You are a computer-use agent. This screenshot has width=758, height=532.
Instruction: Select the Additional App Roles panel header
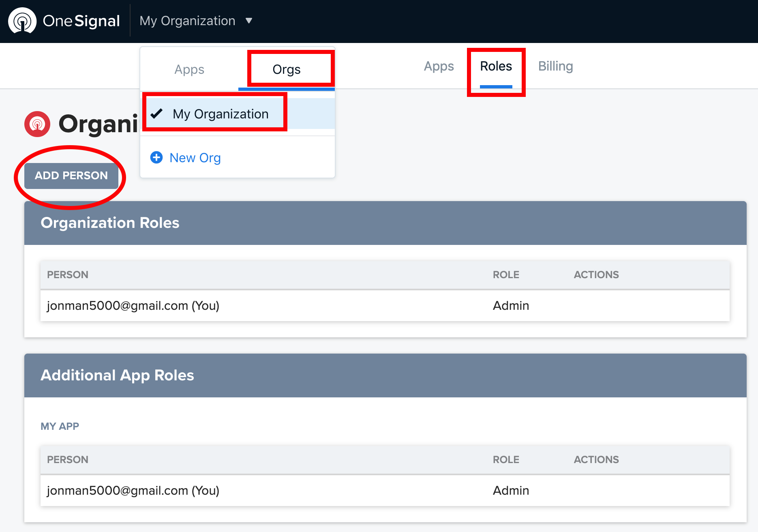click(385, 375)
